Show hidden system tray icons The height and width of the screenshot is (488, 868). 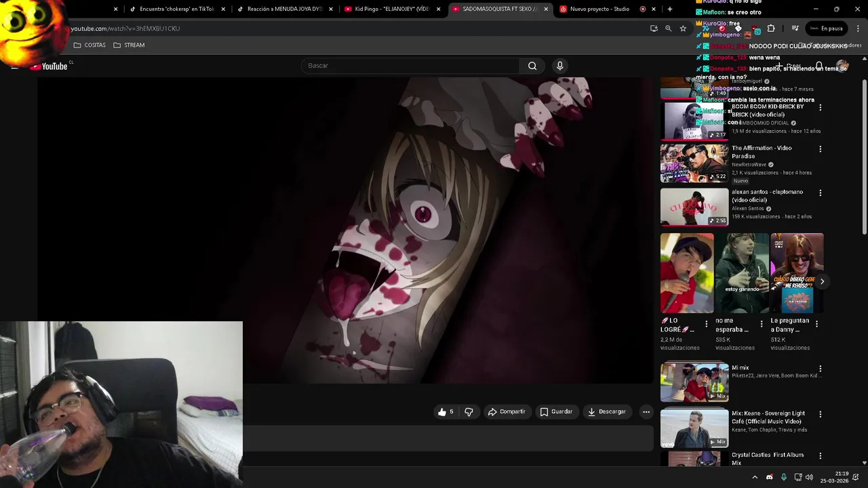coord(755,477)
